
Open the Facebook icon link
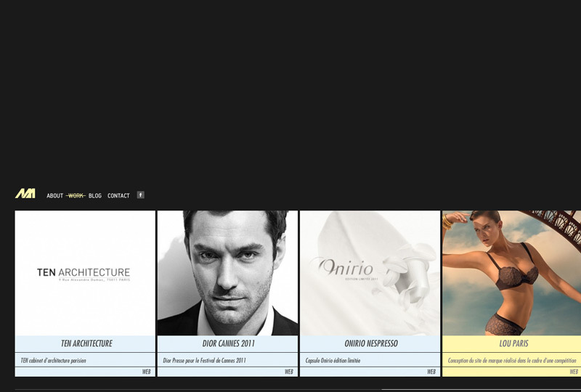click(x=140, y=195)
